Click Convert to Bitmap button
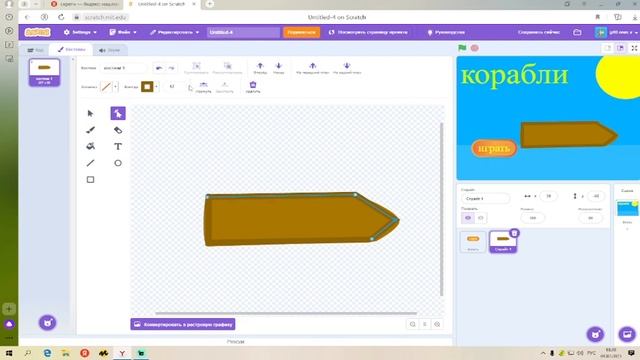 point(183,324)
